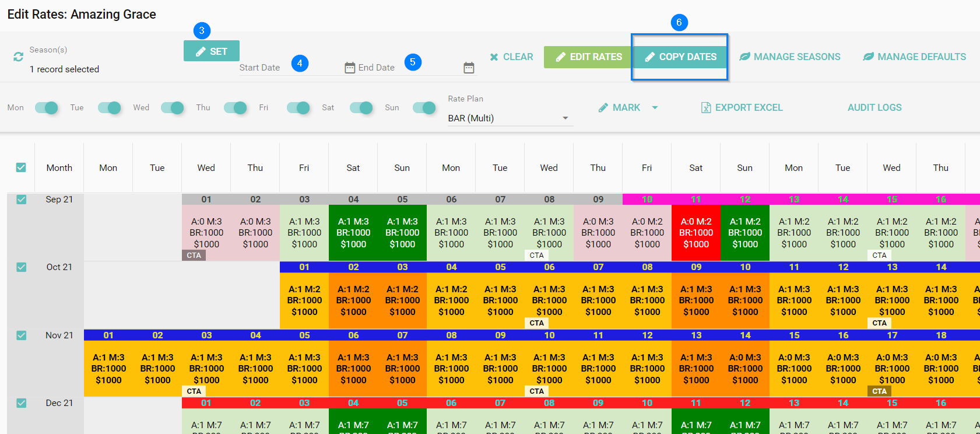Open the Start Date calendar icon
Viewport: 980px width, 434px height.
(350, 68)
